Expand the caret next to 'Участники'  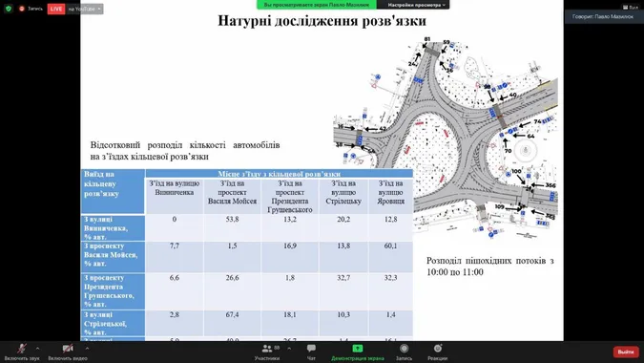289,349
